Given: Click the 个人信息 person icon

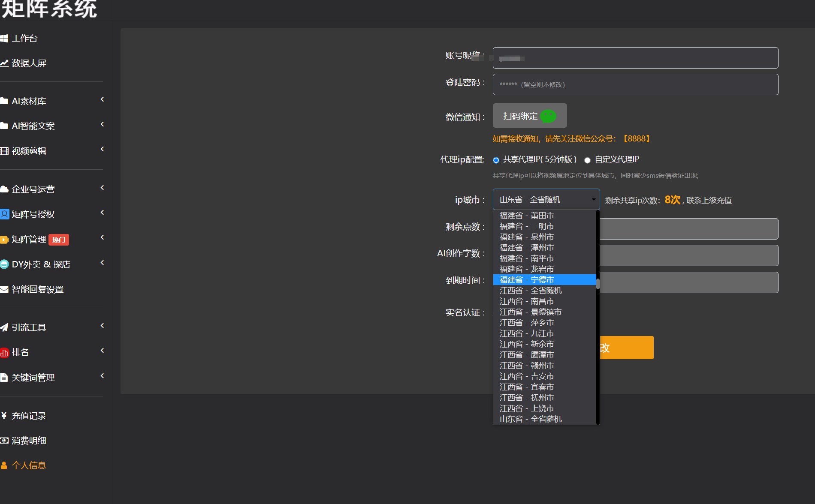Looking at the screenshot, I should tap(4, 465).
